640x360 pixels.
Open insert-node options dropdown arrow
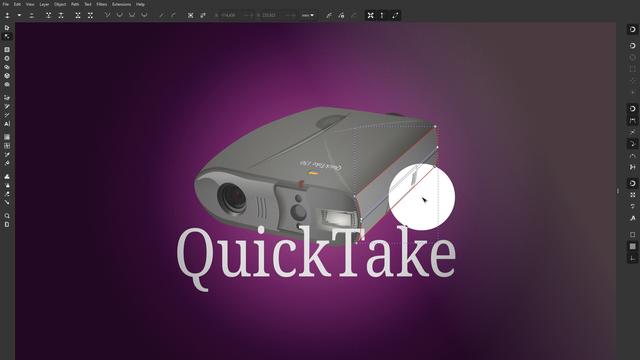[19, 15]
